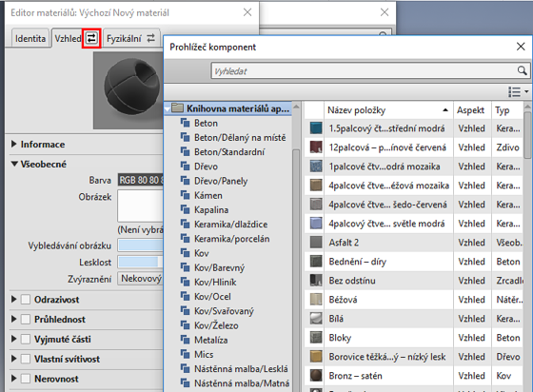Enable the Nerovnost checkbox

(x=26, y=379)
